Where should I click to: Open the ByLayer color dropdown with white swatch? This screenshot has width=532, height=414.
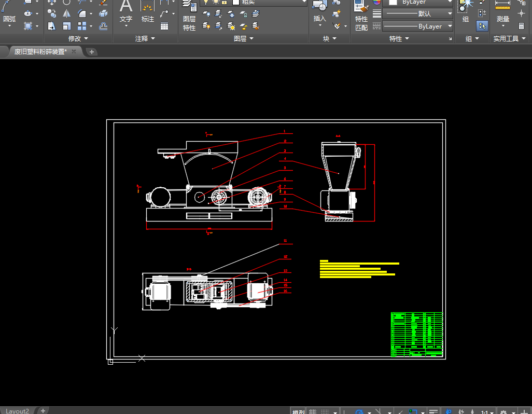click(x=417, y=3)
